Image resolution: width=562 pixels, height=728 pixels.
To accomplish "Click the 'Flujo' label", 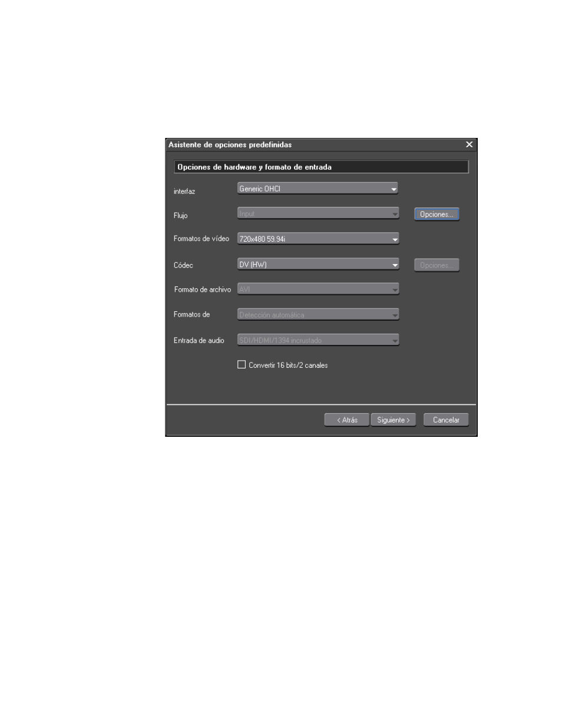I will (x=181, y=216).
